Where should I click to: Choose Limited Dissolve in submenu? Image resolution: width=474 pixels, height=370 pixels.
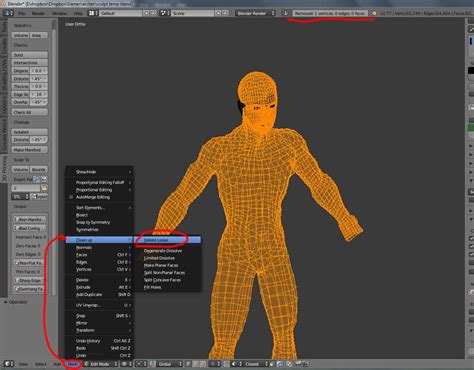[167, 258]
